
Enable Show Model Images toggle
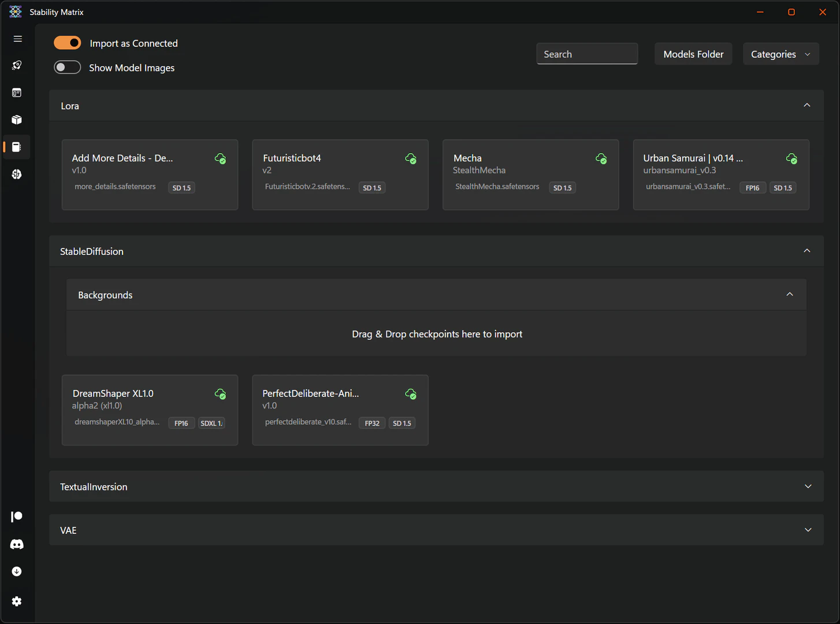point(68,68)
